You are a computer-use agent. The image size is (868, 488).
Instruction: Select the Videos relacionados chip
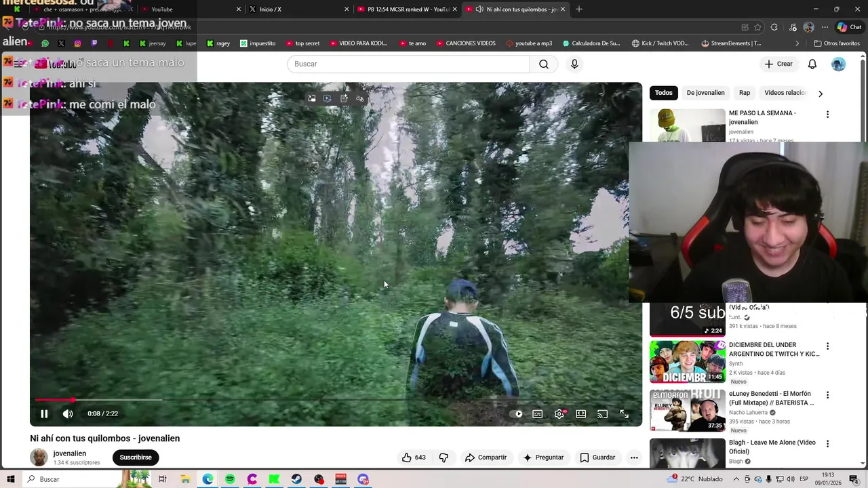[x=785, y=93]
